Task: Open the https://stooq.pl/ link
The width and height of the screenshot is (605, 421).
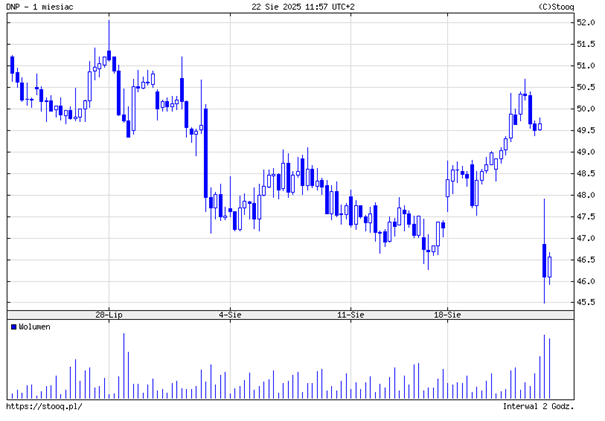Action: coord(44,407)
